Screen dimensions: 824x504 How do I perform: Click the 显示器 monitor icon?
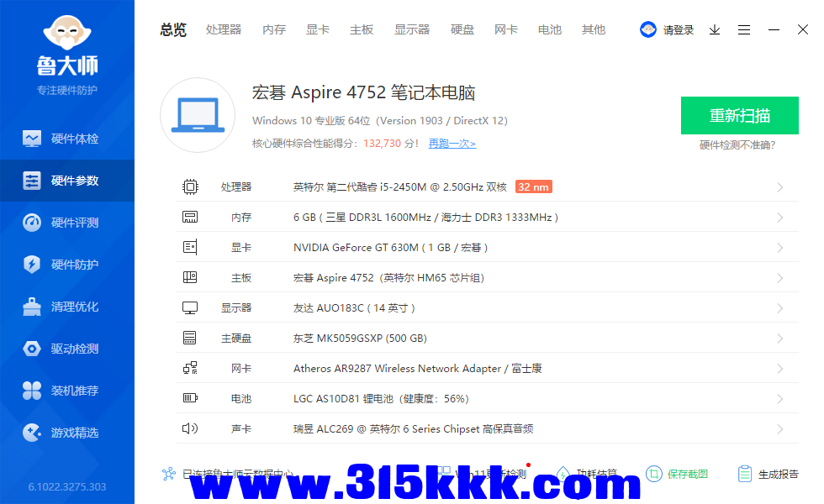(190, 307)
